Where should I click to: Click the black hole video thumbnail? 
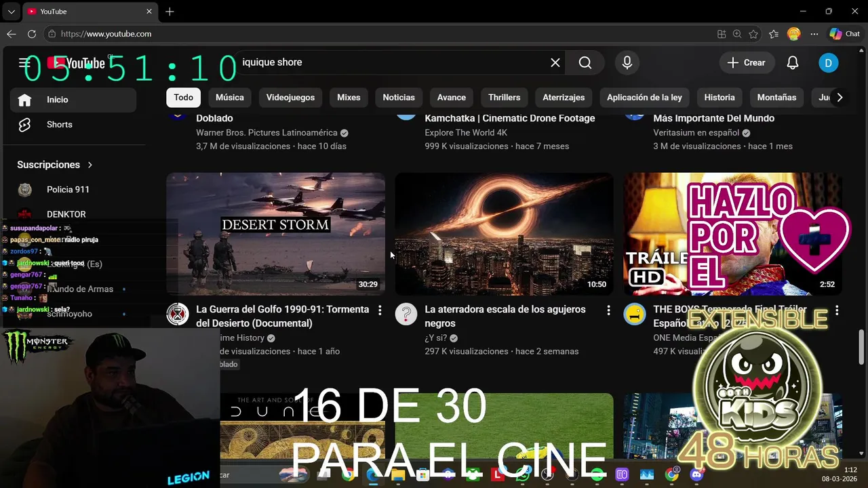click(x=505, y=234)
